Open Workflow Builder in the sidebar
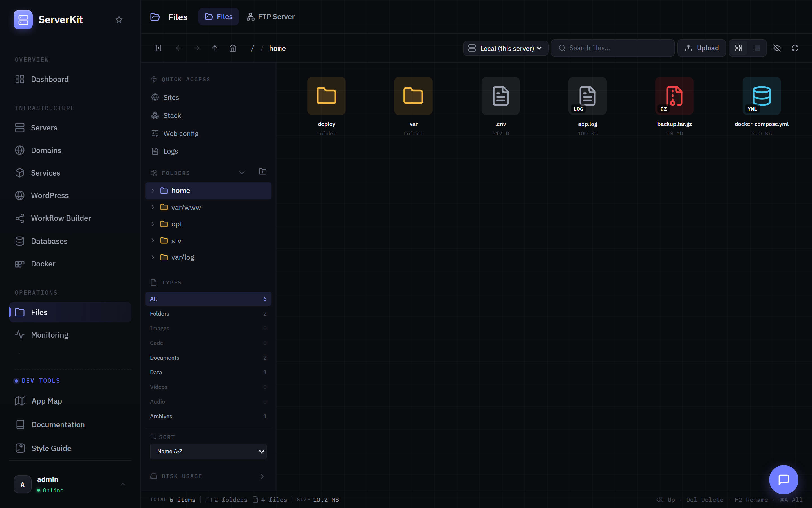This screenshot has width=812, height=508. (70, 218)
